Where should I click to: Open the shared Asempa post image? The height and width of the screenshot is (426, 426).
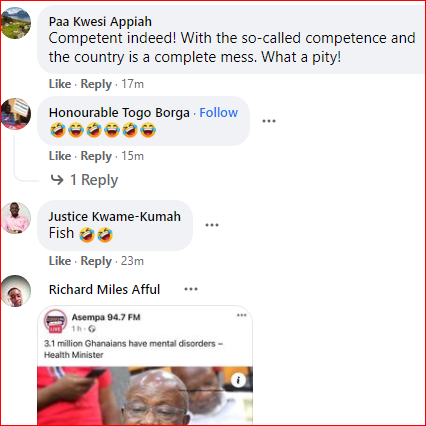145,396
